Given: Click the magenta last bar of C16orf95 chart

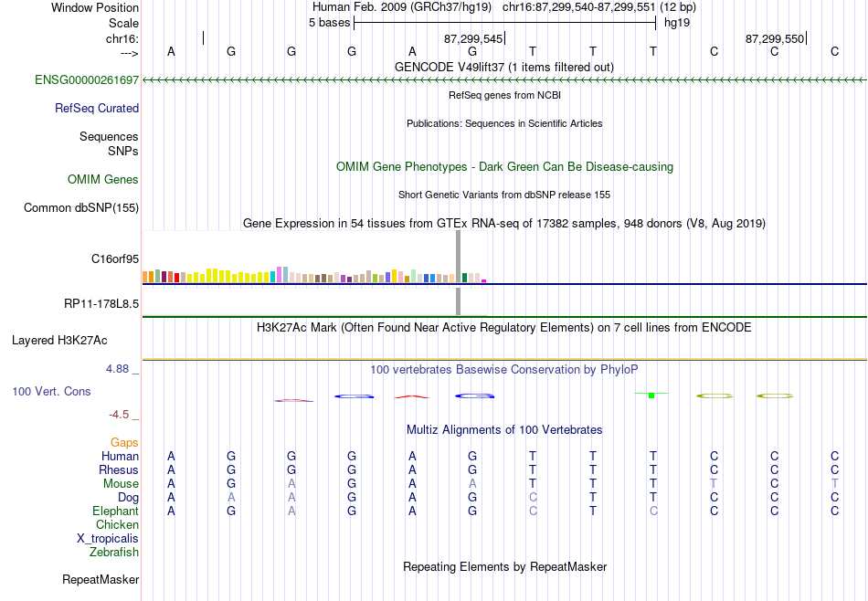Looking at the screenshot, I should point(484,281).
